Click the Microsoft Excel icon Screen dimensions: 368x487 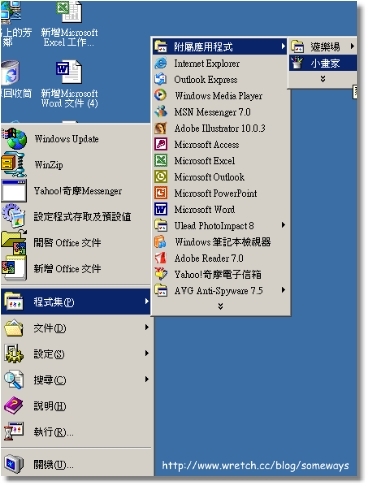click(161, 160)
